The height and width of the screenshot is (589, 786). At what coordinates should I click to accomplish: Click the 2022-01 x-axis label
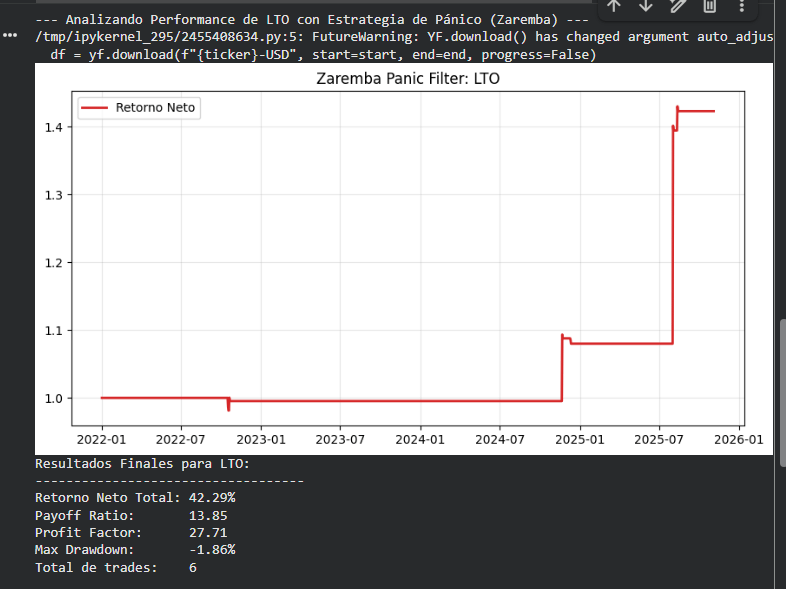pos(101,440)
